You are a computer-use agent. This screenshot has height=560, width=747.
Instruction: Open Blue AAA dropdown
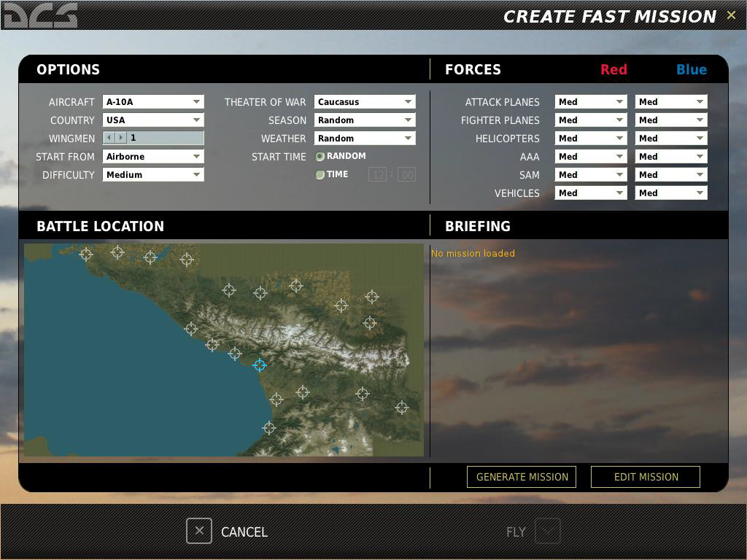point(671,156)
